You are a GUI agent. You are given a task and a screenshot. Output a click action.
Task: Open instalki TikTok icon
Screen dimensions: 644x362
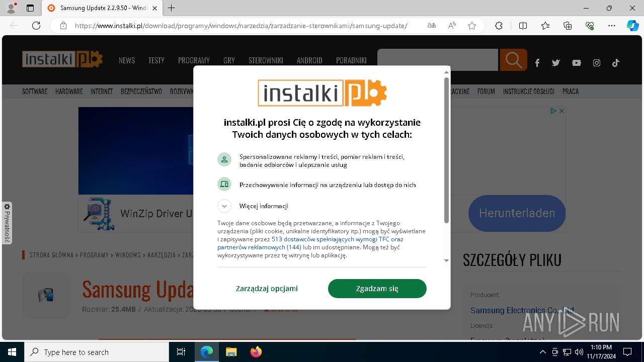click(615, 63)
